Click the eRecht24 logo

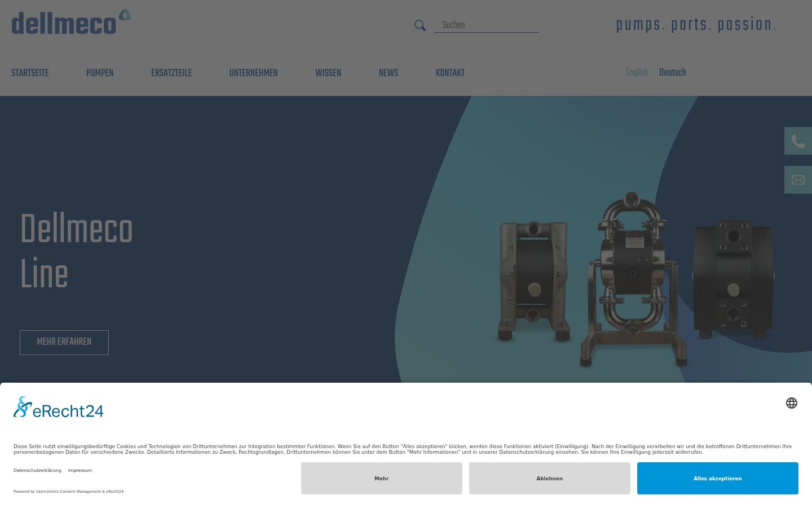[59, 408]
